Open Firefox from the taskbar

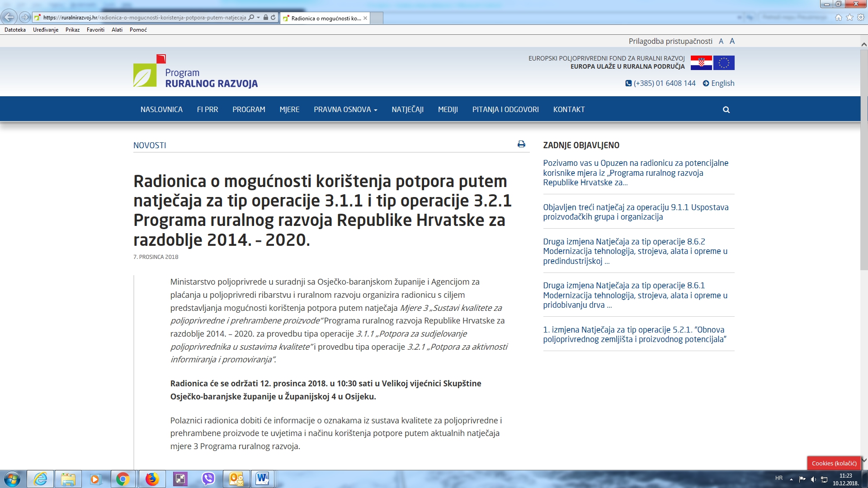[x=152, y=479]
